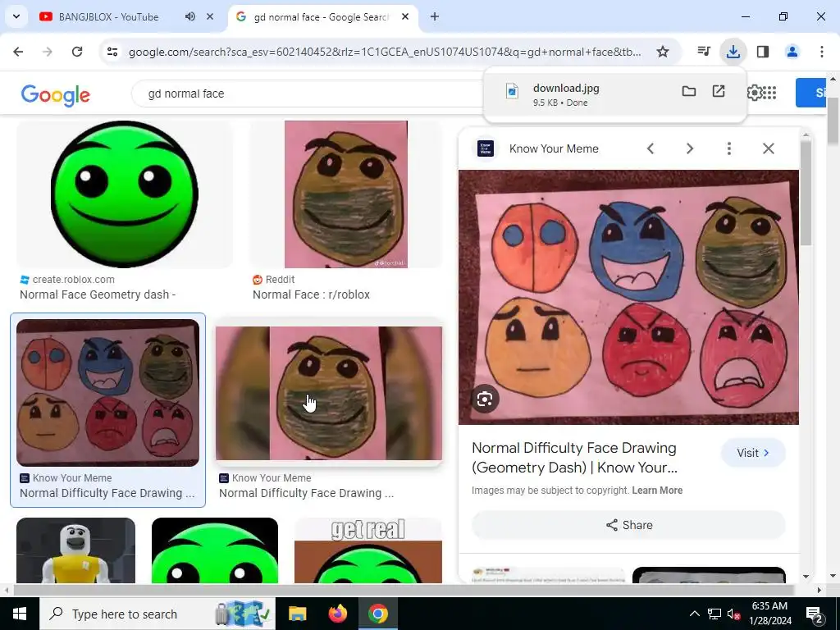
Task: Open the get real meme thumbnail
Action: (x=368, y=550)
